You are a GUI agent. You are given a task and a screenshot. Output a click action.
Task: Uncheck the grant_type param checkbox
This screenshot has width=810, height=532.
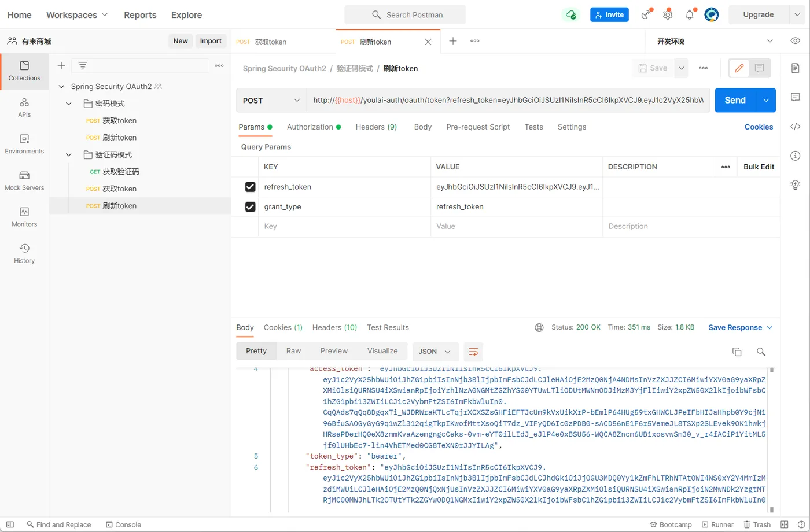(x=251, y=206)
